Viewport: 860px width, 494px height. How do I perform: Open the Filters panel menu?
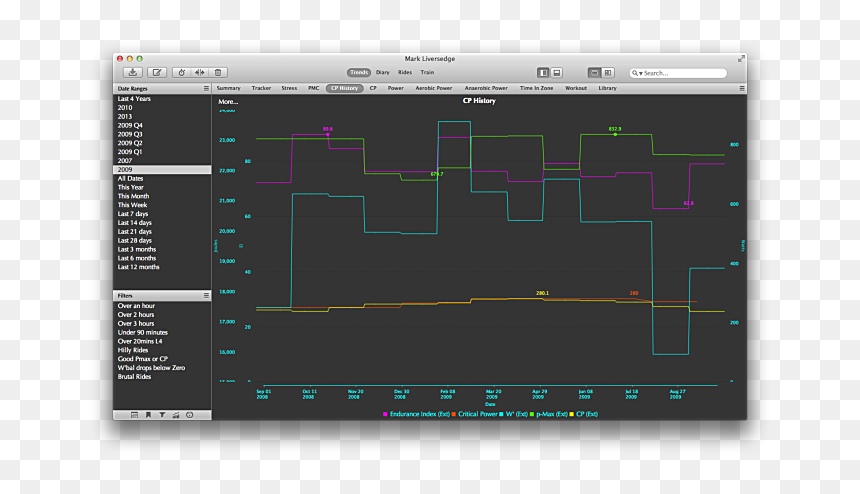click(x=206, y=296)
